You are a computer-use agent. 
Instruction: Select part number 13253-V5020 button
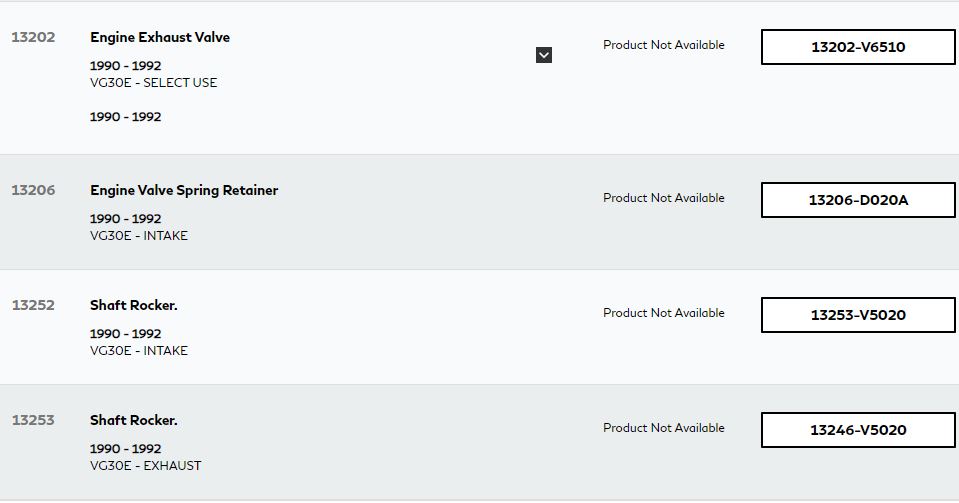(858, 315)
